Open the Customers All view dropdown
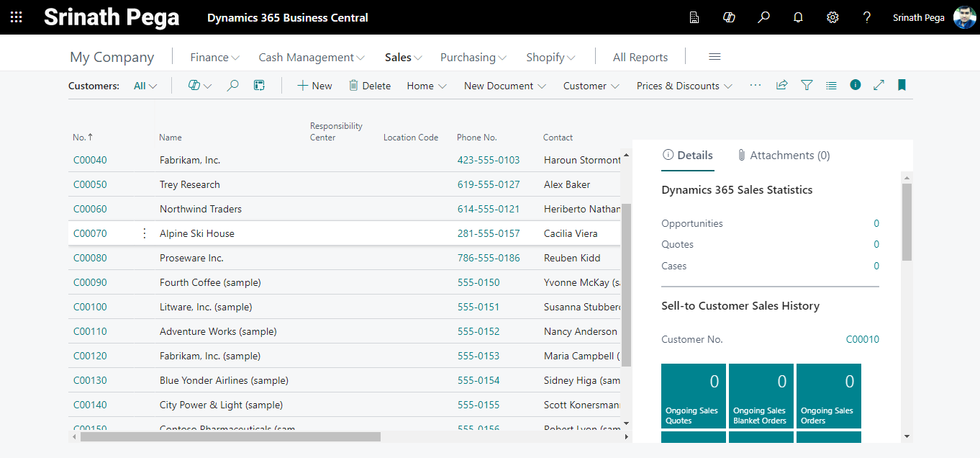The image size is (980, 458). click(x=145, y=86)
